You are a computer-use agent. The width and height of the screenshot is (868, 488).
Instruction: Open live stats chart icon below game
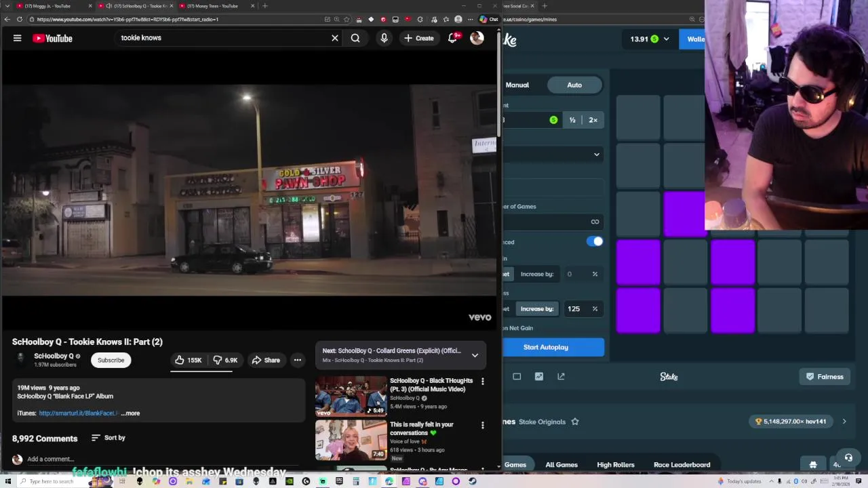(539, 376)
